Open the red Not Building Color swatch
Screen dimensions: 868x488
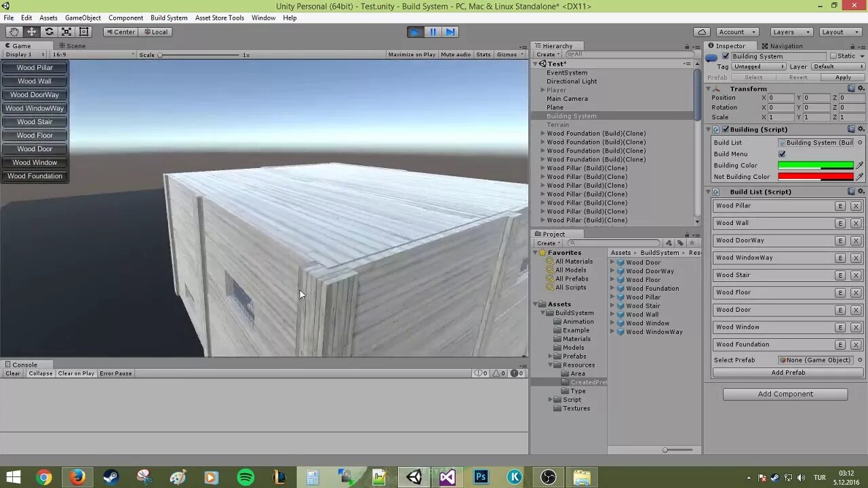tap(816, 177)
